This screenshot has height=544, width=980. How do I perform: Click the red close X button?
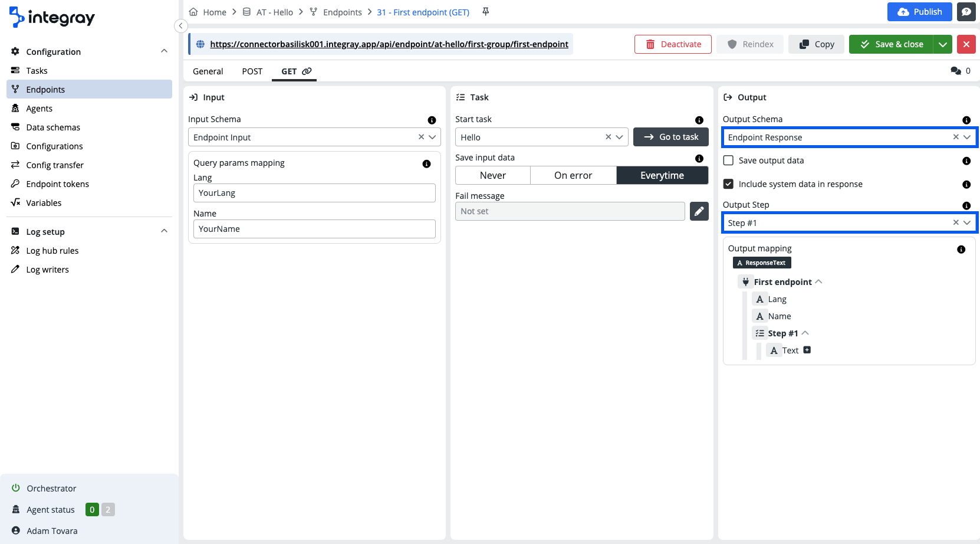pos(966,44)
